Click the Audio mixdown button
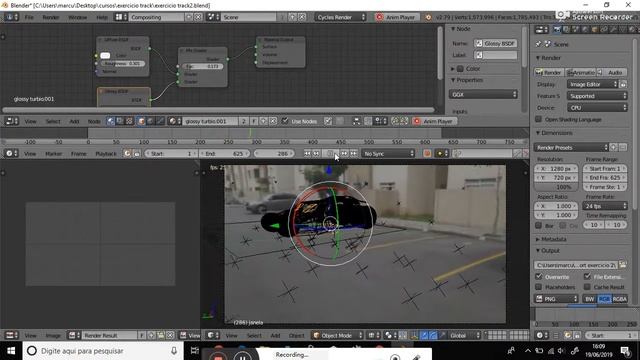The image size is (640, 360). [x=612, y=72]
